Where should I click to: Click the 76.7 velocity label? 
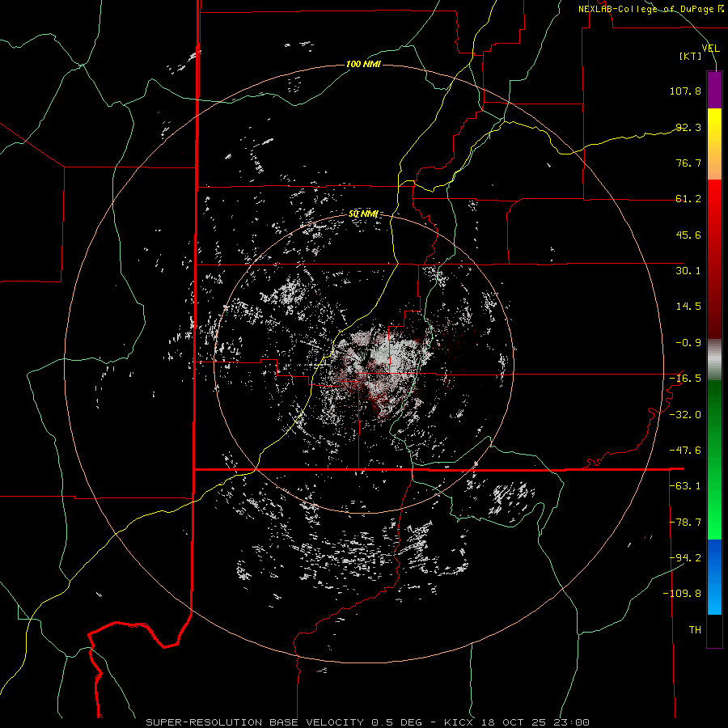(688, 163)
